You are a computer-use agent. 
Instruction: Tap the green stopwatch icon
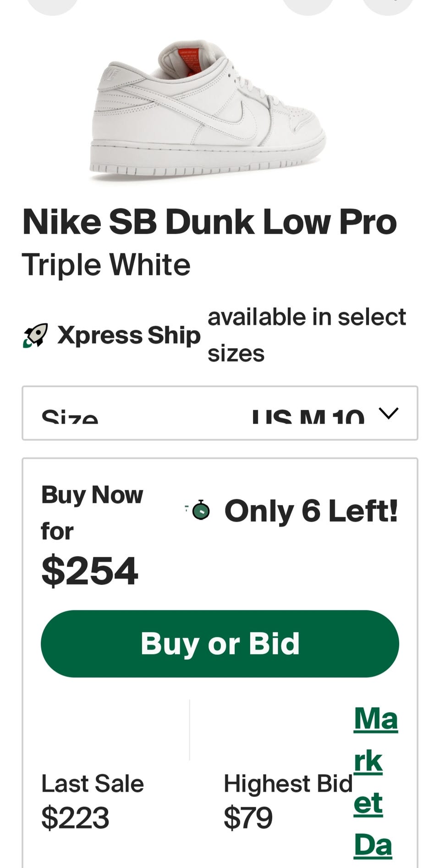[201, 510]
